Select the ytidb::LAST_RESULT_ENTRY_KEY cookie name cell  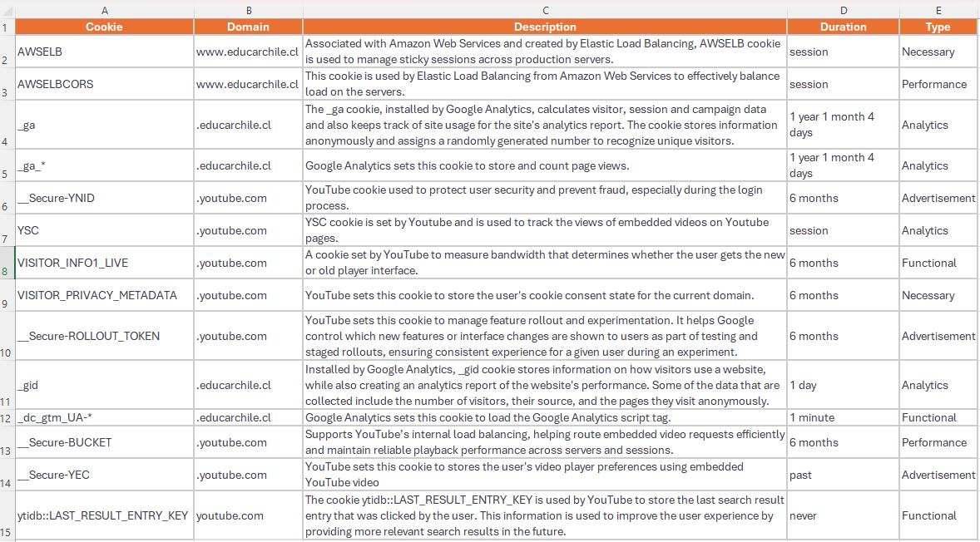pyautogui.click(x=104, y=515)
